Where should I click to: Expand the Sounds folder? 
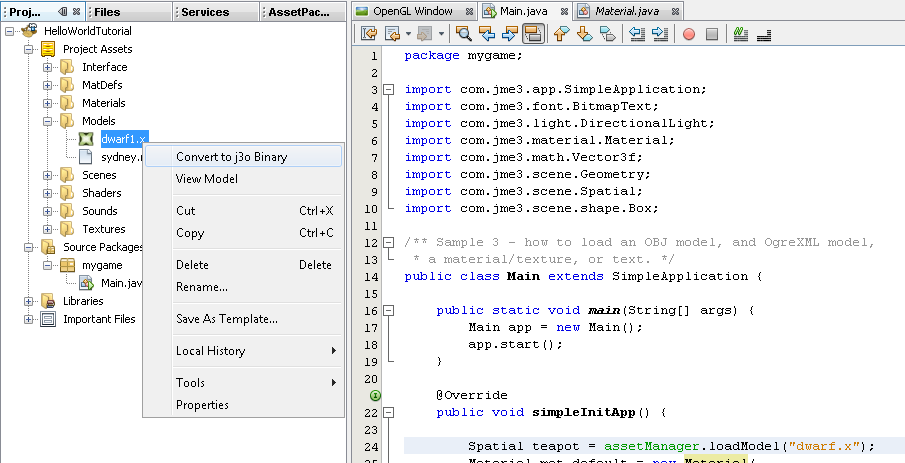(47, 211)
